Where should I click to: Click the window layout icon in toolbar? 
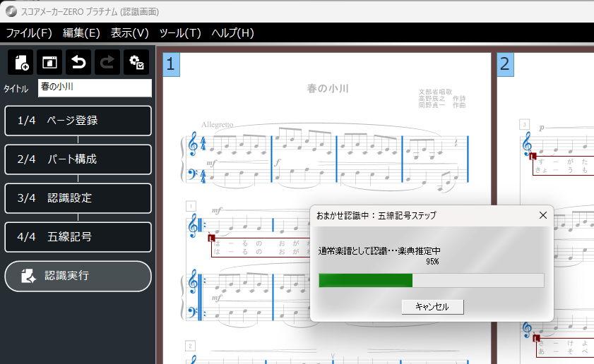click(49, 62)
